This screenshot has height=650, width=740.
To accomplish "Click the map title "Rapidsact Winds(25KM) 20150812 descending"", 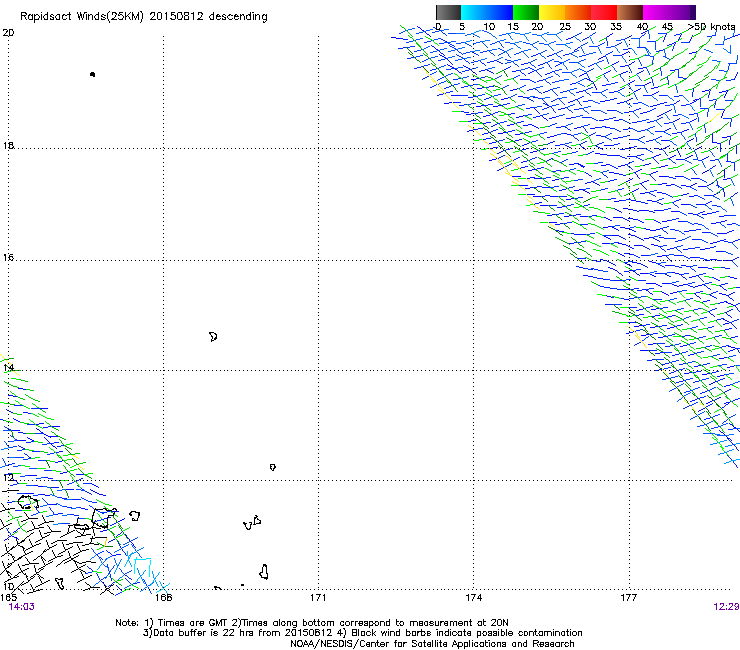I will tap(143, 17).
